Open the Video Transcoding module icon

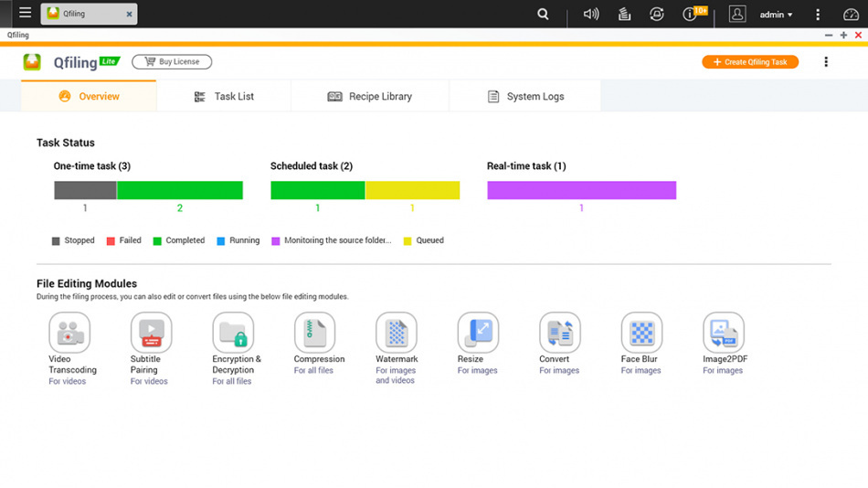[69, 332]
